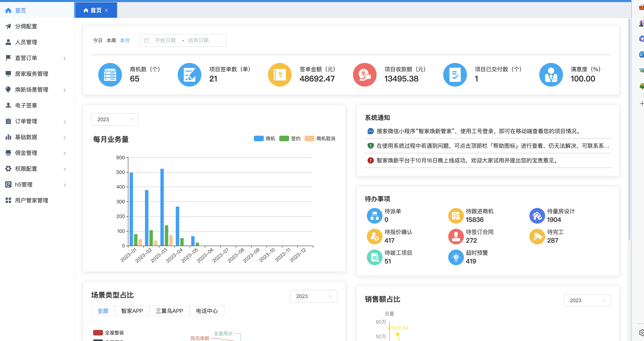Screen dimensions: 644x341
Task: Expand the 权限配置 submenu arrow
Action: (65, 169)
